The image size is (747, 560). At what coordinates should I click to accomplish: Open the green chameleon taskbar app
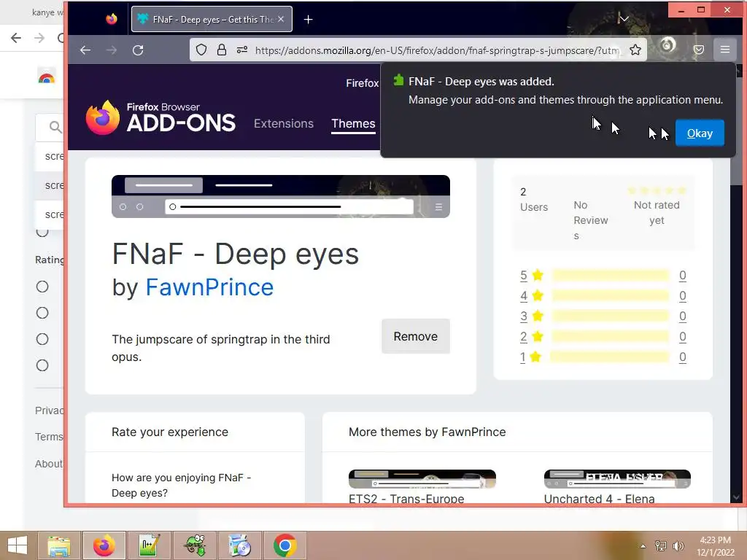click(x=195, y=545)
